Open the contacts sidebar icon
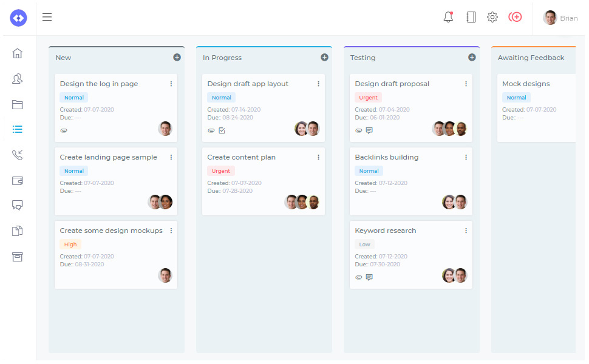 click(17, 79)
